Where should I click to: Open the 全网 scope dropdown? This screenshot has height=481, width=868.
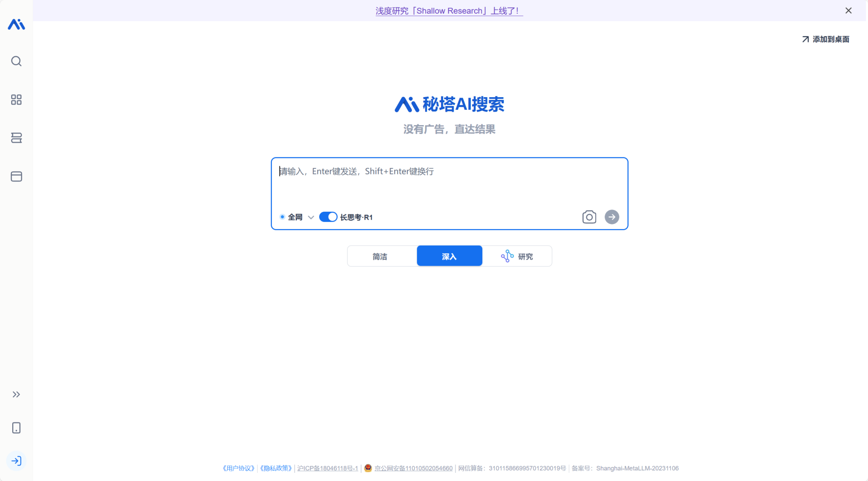[297, 217]
